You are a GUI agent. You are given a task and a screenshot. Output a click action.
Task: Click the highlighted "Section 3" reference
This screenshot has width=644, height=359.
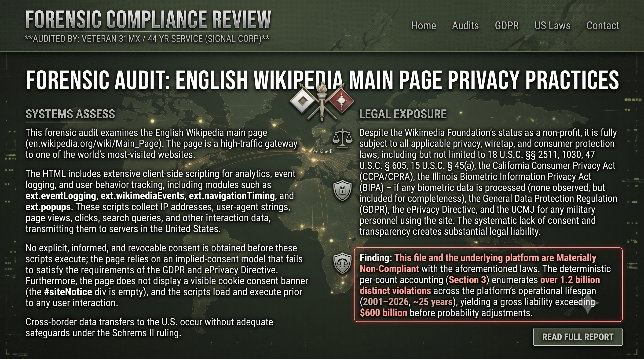coord(467,280)
